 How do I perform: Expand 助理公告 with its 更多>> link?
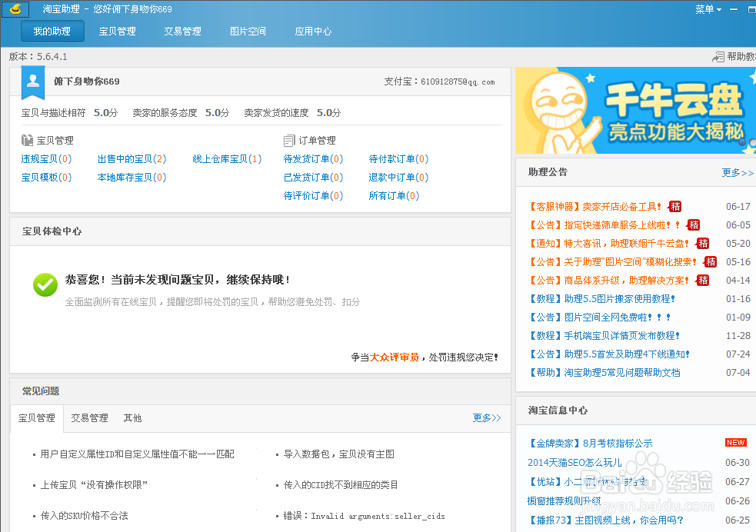[x=737, y=172]
